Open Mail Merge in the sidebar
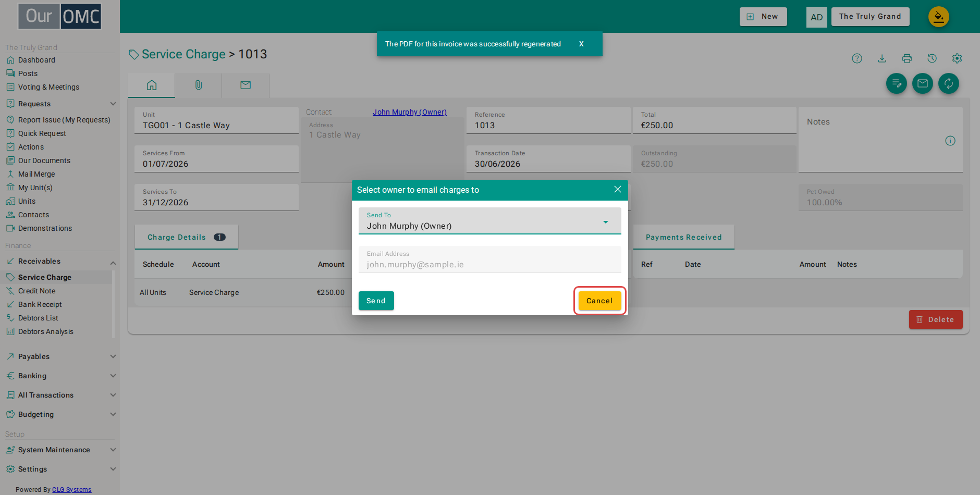This screenshot has width=980, height=495. 36,174
